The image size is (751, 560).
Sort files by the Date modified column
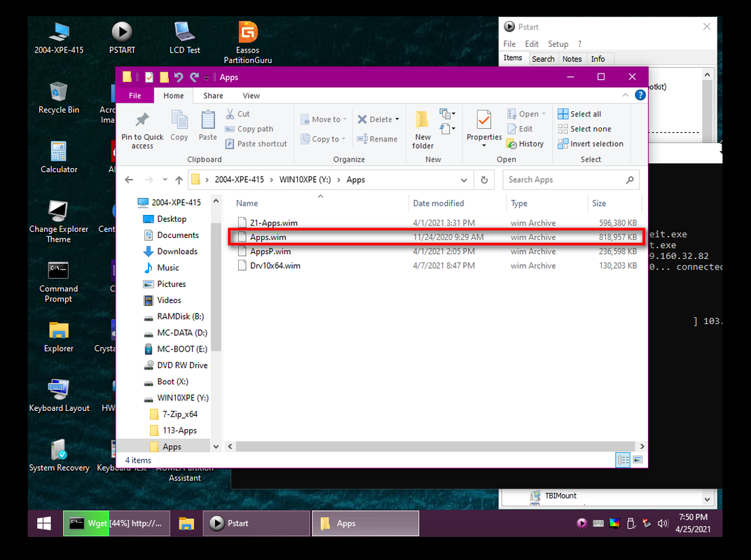tap(439, 204)
